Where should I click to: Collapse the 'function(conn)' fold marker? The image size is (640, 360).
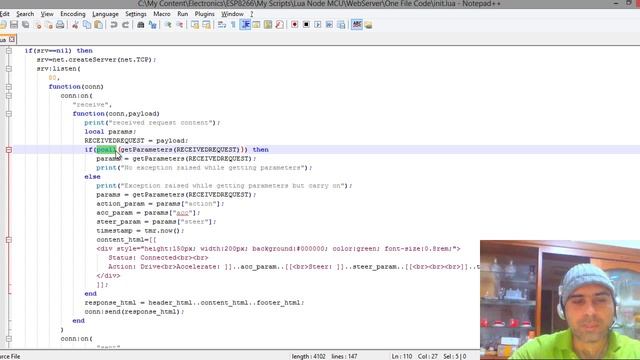(9, 87)
